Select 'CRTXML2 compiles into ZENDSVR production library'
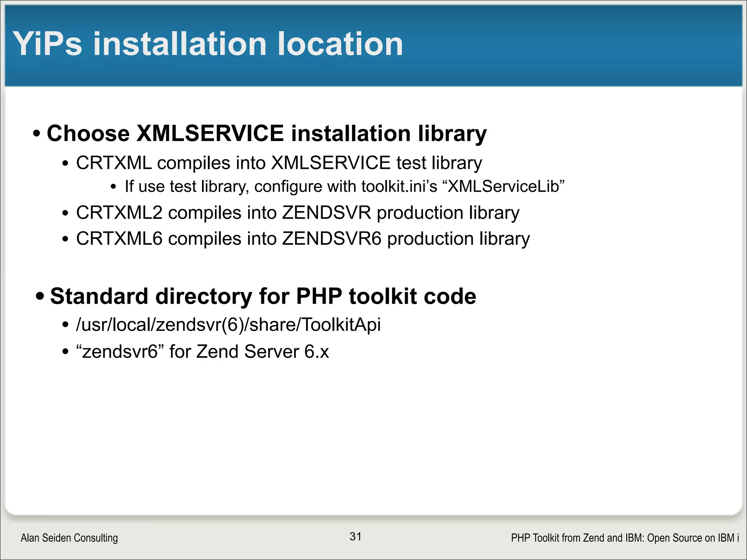 (x=298, y=213)
